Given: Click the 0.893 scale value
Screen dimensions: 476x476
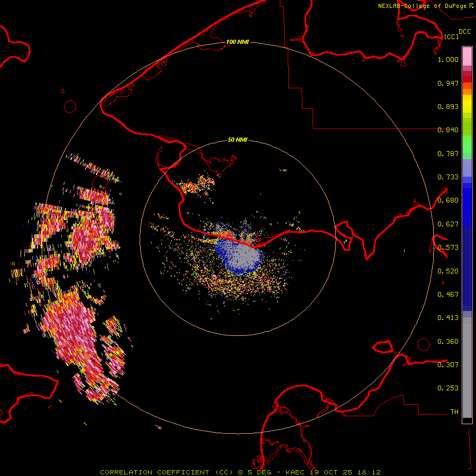Looking at the screenshot, I should click(448, 106).
